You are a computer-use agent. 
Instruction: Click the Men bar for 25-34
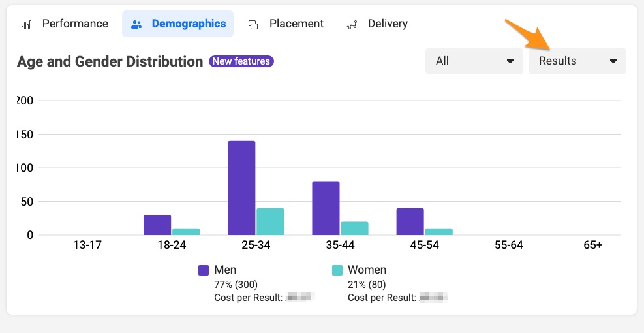point(241,188)
